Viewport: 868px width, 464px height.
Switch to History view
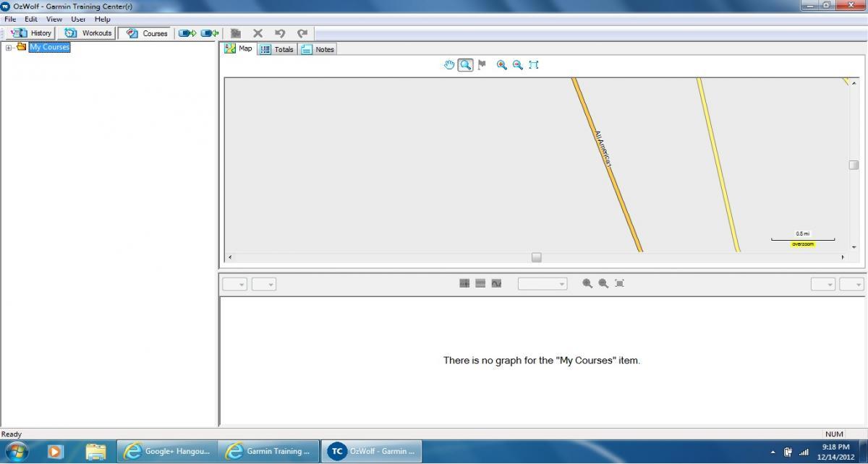31,33
